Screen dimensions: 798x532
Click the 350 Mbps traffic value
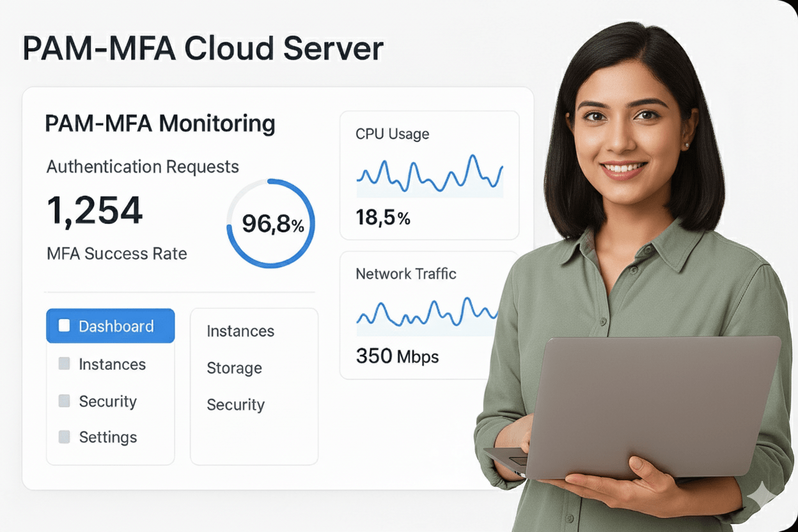397,356
